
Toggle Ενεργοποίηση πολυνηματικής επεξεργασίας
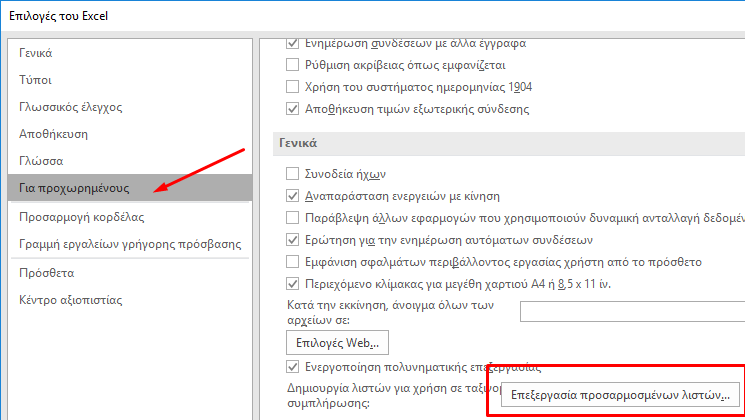(x=293, y=367)
